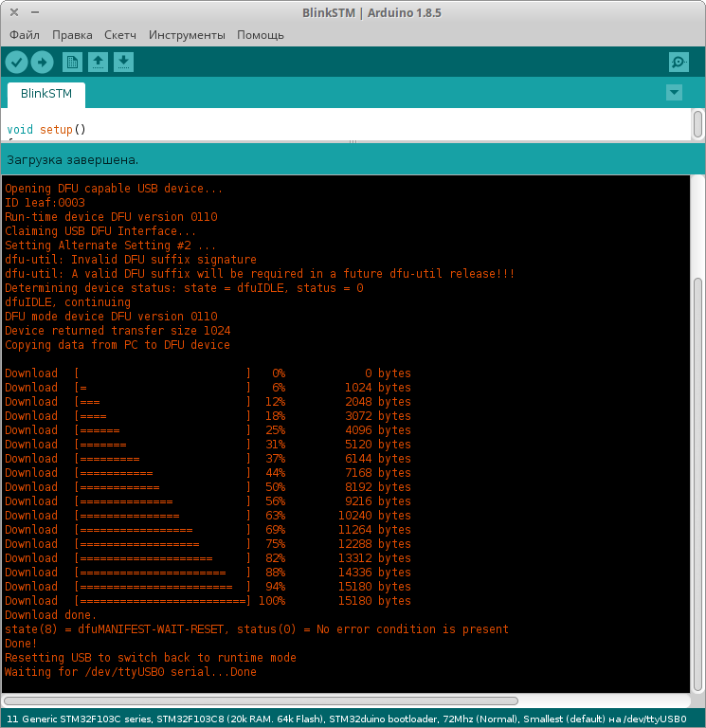Click the Download 94% 15180 bytes line

point(208,587)
